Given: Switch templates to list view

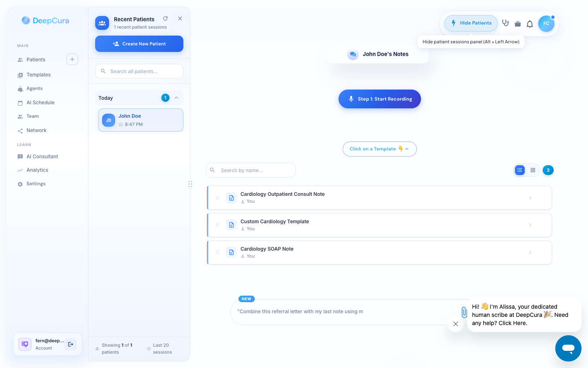Looking at the screenshot, I should pyautogui.click(x=520, y=170).
